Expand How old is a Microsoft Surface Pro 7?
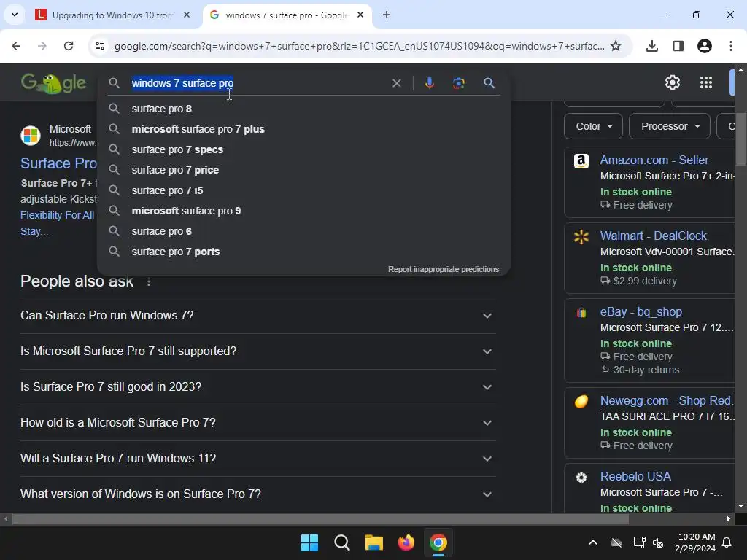747x560 pixels. pos(258,423)
